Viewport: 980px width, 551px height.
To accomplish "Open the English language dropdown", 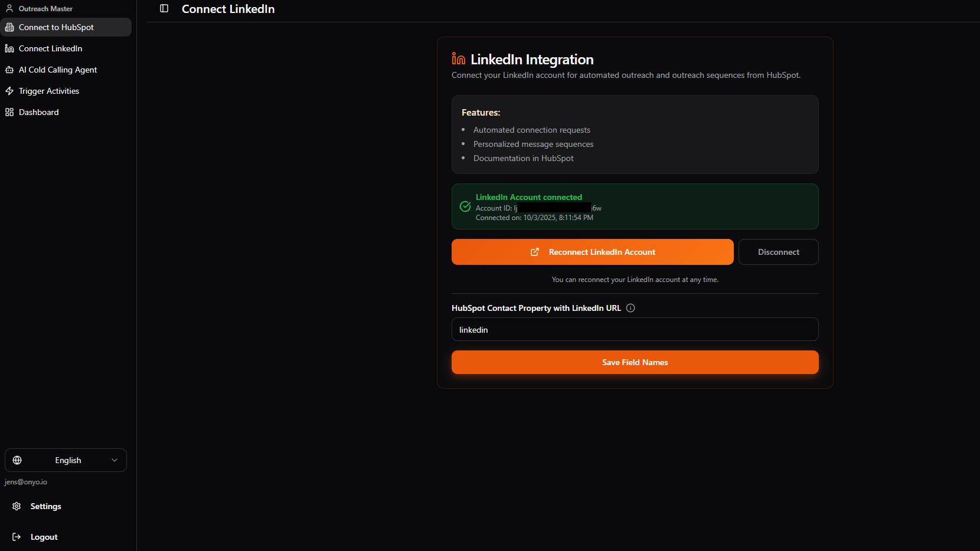I will pos(66,460).
